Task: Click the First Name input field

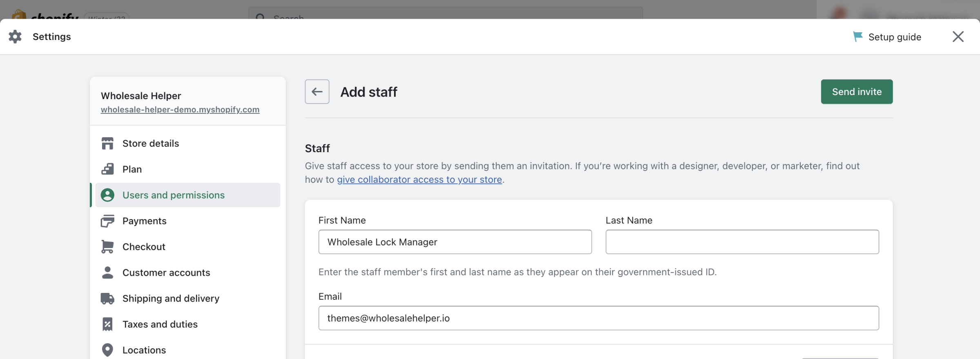Action: point(455,242)
